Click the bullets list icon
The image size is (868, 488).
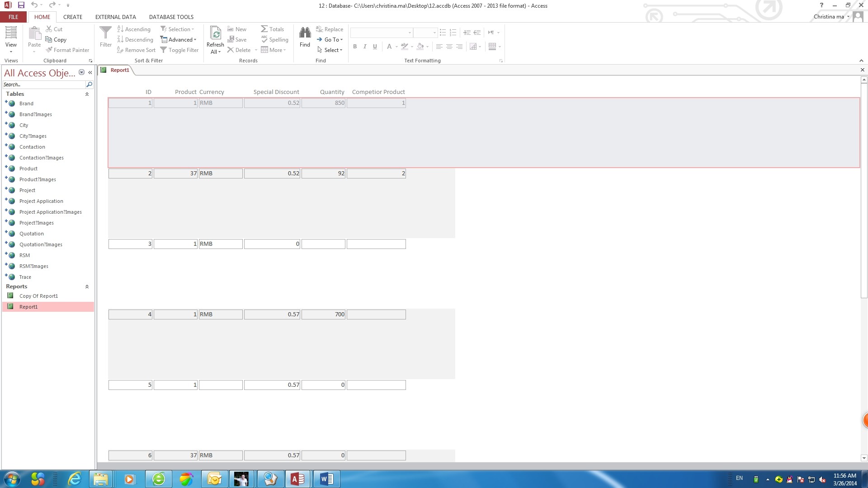pos(443,33)
